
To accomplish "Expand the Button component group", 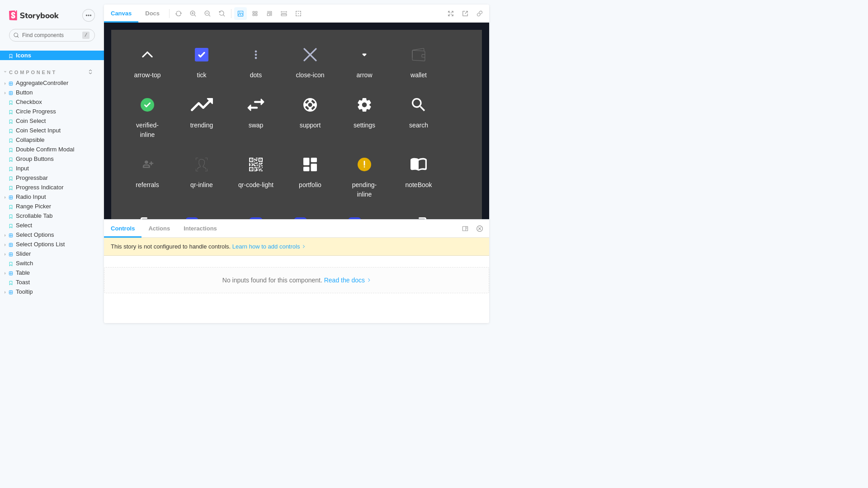I will point(52,93).
